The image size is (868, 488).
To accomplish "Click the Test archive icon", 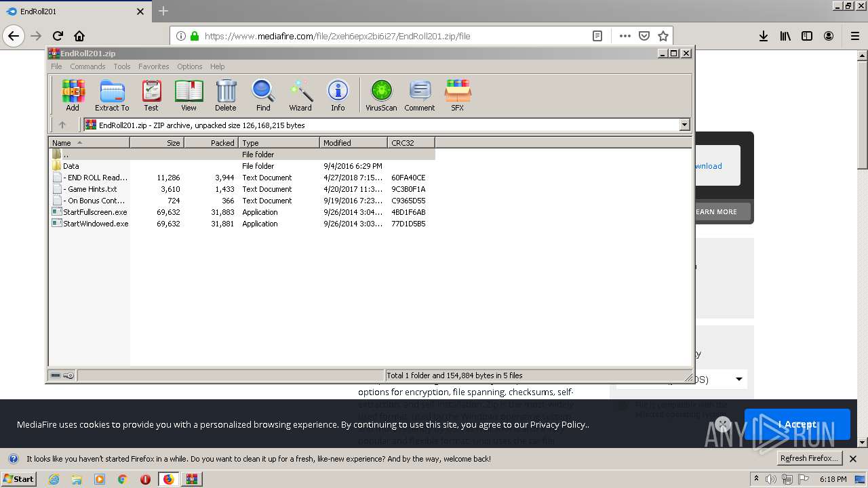I will pyautogui.click(x=151, y=95).
